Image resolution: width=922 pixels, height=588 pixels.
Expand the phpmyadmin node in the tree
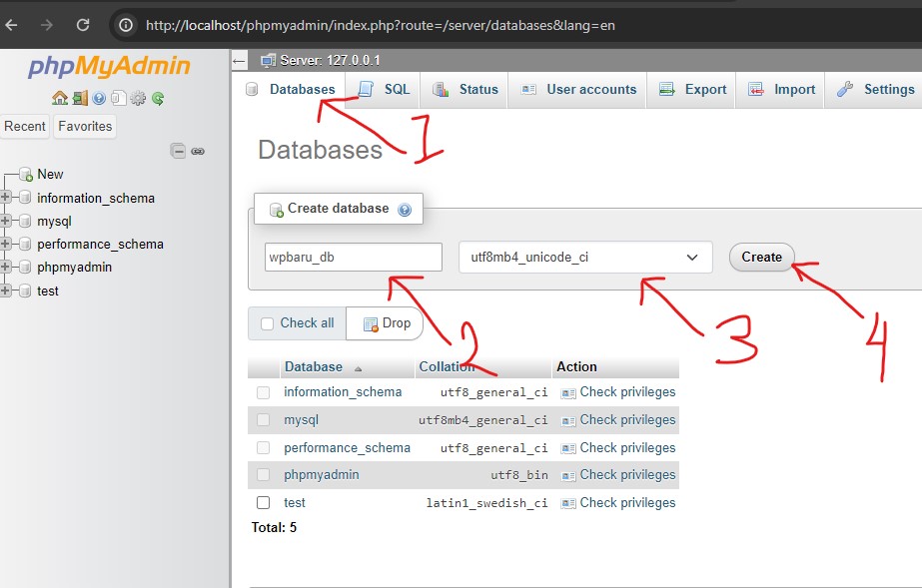pos(5,267)
